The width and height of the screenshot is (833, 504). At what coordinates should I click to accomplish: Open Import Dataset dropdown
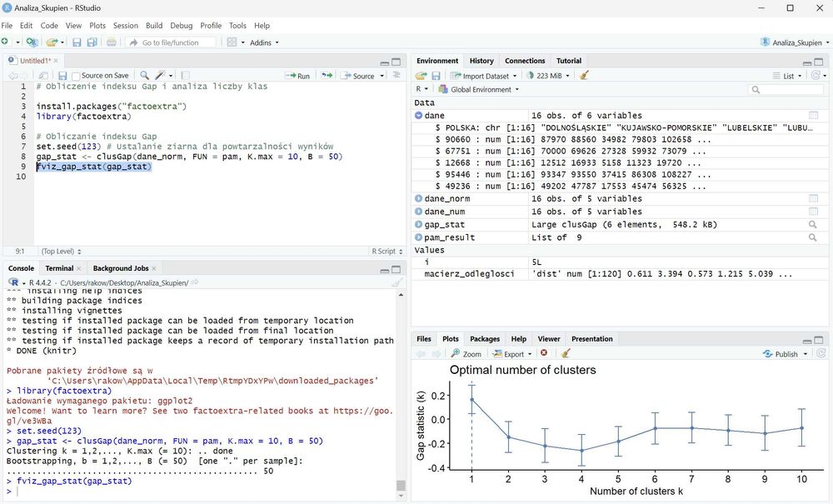(x=483, y=76)
